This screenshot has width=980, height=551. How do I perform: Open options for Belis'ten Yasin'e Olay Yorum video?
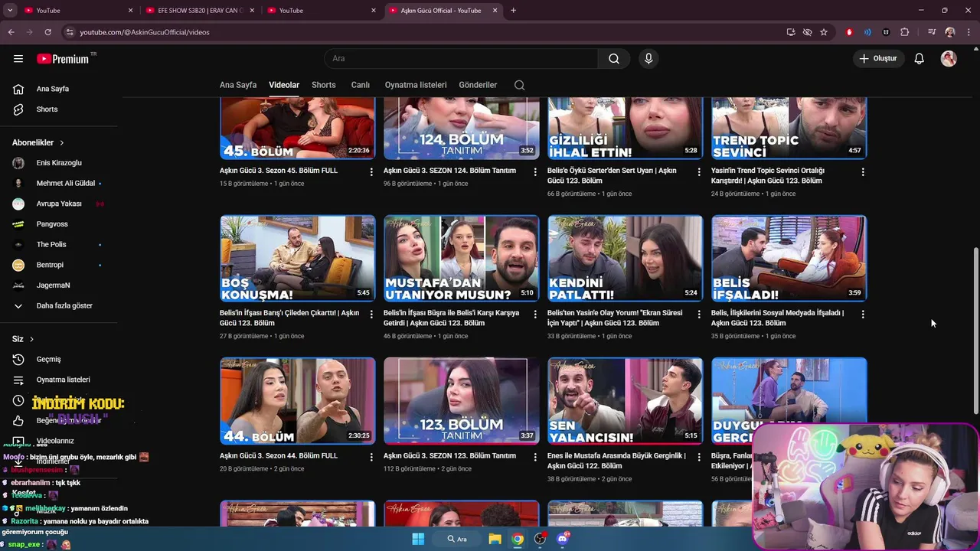pos(699,314)
